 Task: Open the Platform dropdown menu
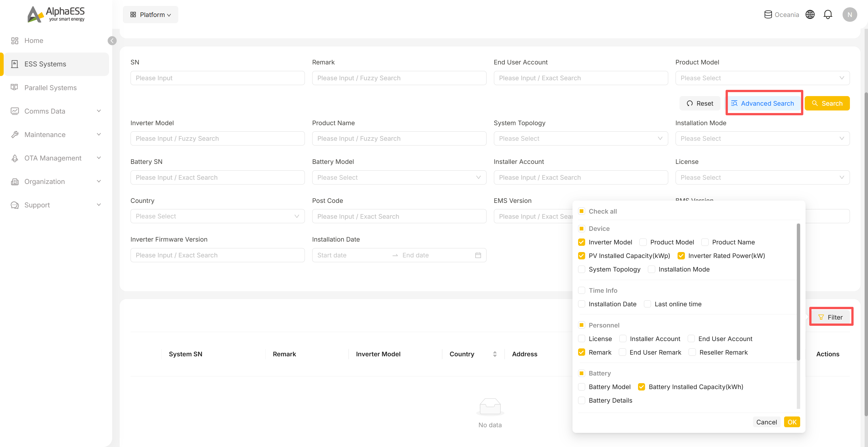pos(150,14)
